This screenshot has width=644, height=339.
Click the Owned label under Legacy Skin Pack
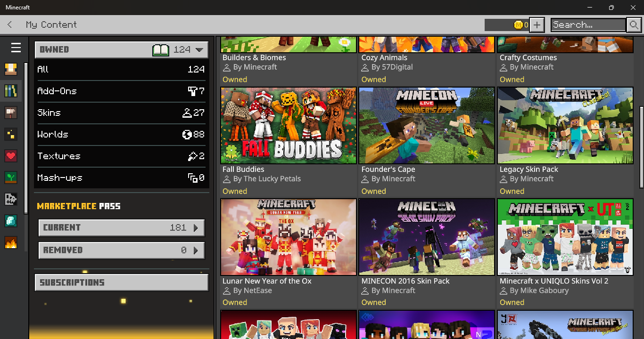coord(512,191)
